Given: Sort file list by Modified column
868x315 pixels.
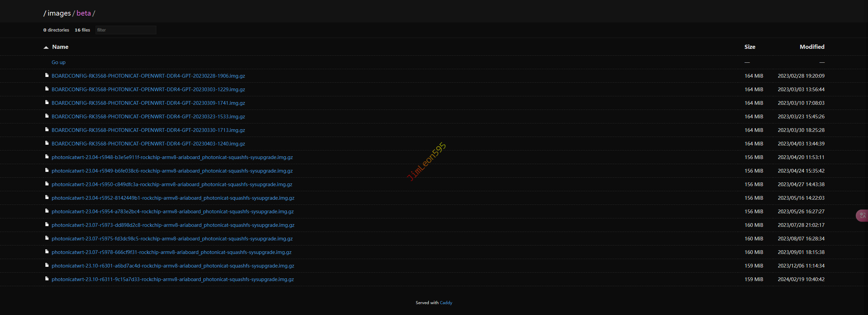Looking at the screenshot, I should [x=812, y=47].
